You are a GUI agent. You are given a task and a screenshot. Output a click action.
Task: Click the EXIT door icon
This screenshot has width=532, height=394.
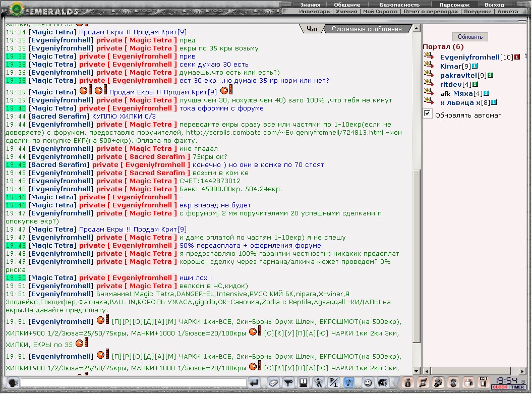point(483,383)
